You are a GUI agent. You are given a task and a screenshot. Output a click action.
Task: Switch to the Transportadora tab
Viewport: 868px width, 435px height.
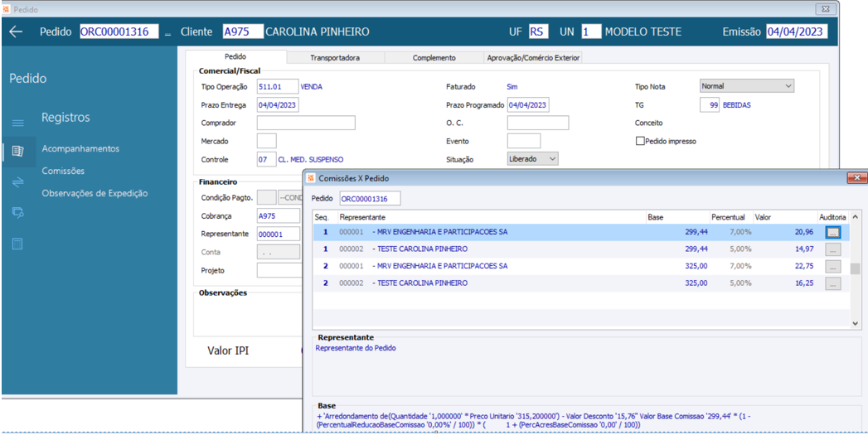335,57
